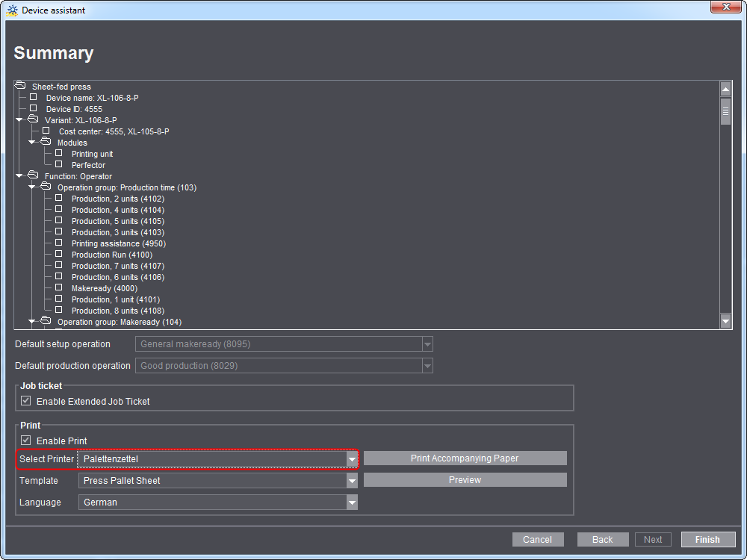Click the Print Accompanying Paper button
Viewport: 747px width, 560px height.
[x=465, y=458]
